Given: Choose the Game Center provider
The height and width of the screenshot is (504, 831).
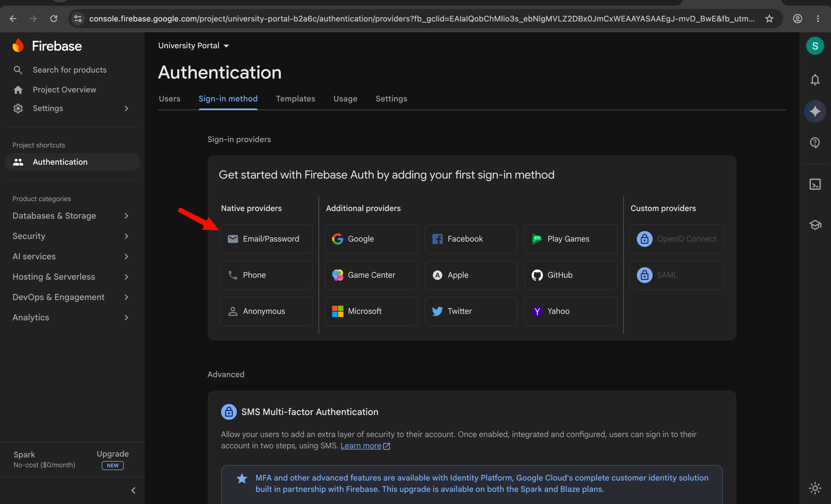Looking at the screenshot, I should pos(371,275).
